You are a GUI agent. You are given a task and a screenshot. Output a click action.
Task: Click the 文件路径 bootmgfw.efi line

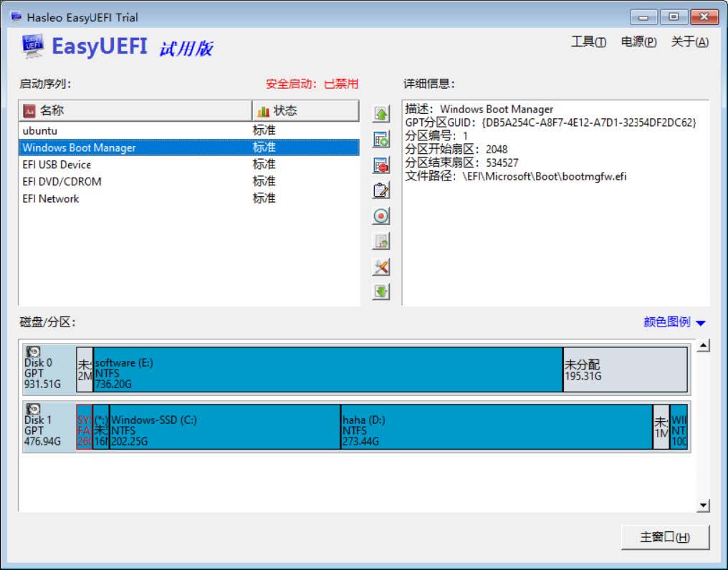click(x=516, y=176)
